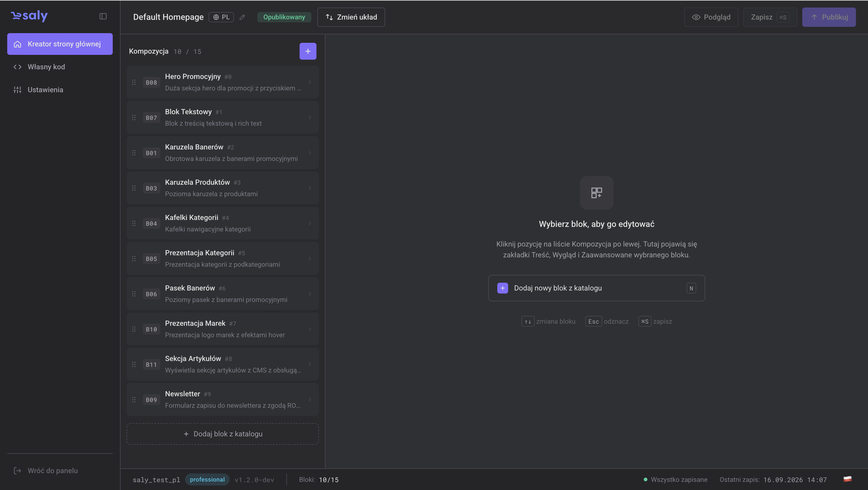Open Kreator strony głównej menu item
Viewport: 868px width, 490px height.
point(60,44)
